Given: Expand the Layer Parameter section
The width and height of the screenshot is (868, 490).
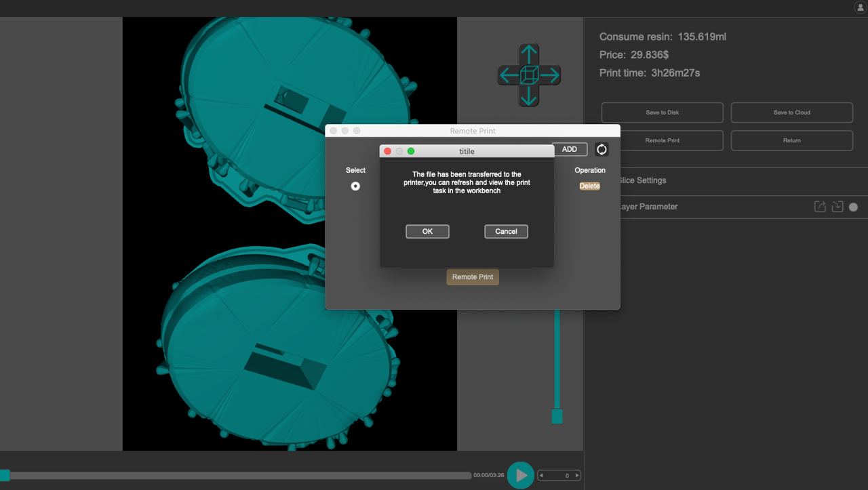Looking at the screenshot, I should pyautogui.click(x=643, y=206).
